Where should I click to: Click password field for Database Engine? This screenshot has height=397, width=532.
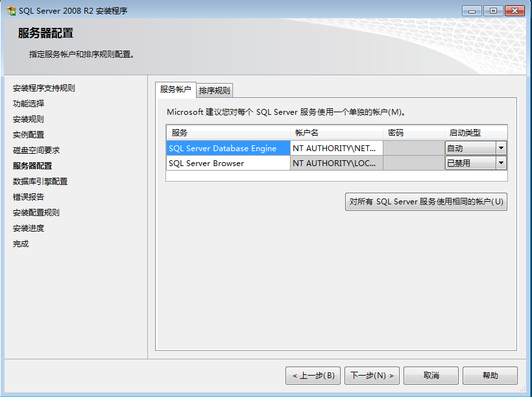coord(413,149)
